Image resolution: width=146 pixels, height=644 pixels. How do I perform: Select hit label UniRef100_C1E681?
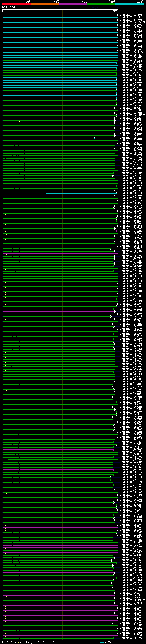131,110
